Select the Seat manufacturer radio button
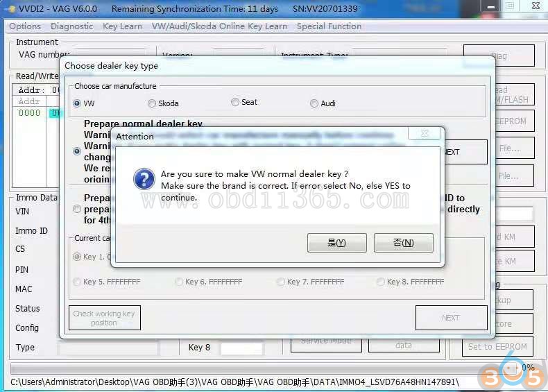 (235, 102)
